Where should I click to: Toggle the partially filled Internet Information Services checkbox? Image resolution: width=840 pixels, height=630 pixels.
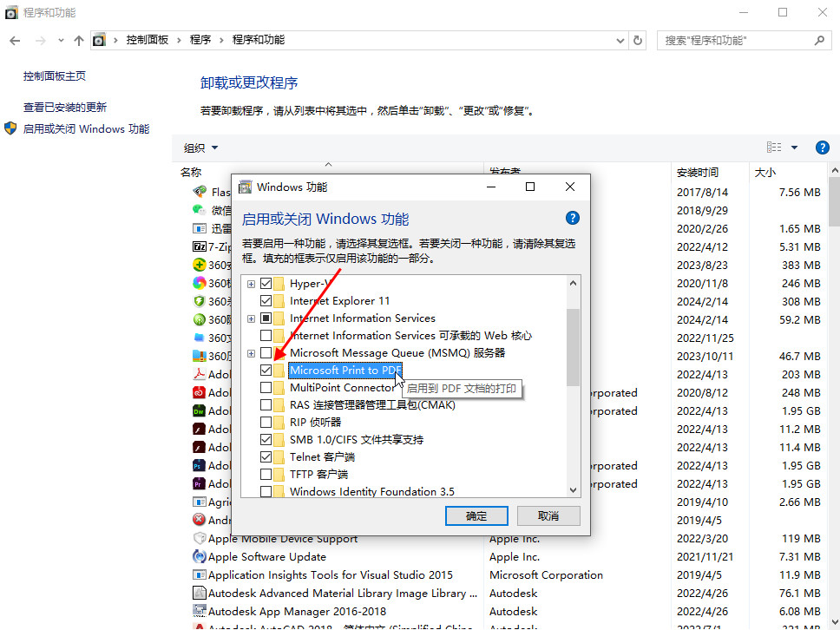(x=266, y=318)
